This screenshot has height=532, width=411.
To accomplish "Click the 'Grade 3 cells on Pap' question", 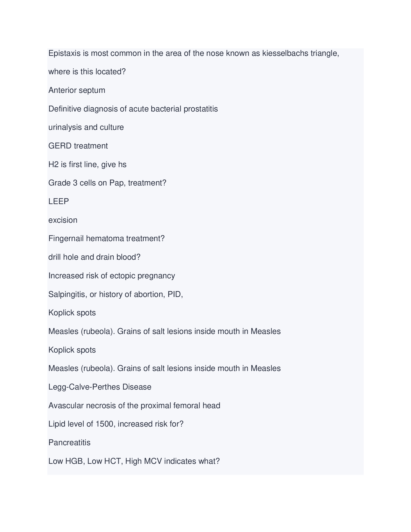I will pos(107,183).
